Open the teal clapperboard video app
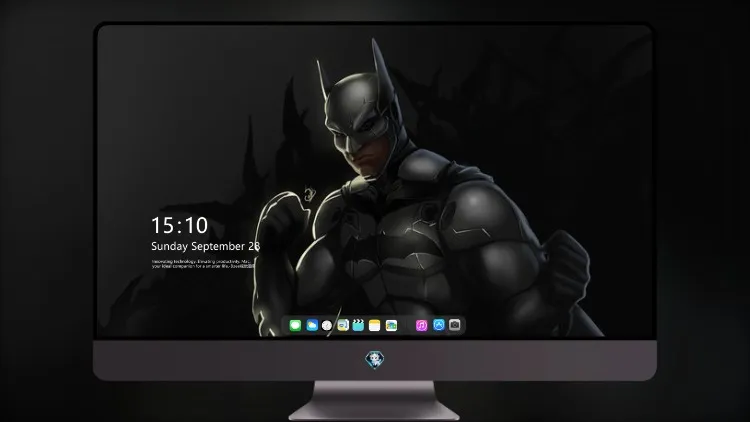750x422 pixels. click(358, 325)
